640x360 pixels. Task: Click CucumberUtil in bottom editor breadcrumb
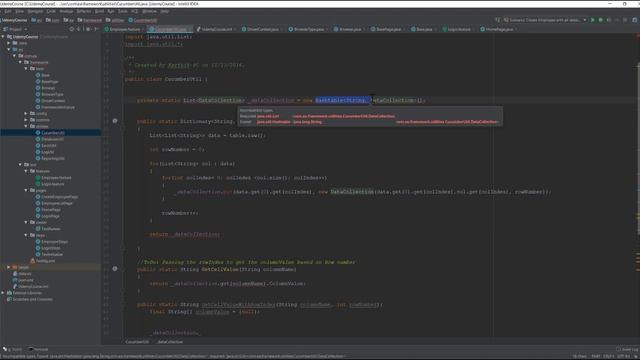point(137,342)
